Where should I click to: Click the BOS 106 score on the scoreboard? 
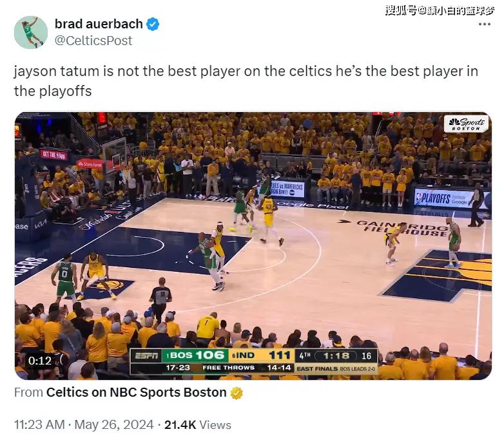tap(196, 355)
